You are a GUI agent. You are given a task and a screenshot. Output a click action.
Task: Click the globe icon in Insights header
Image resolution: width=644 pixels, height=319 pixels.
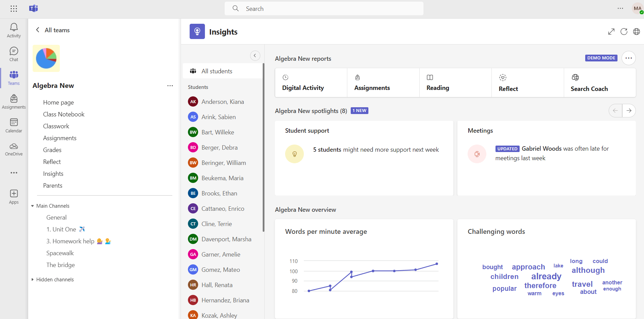[x=637, y=31]
